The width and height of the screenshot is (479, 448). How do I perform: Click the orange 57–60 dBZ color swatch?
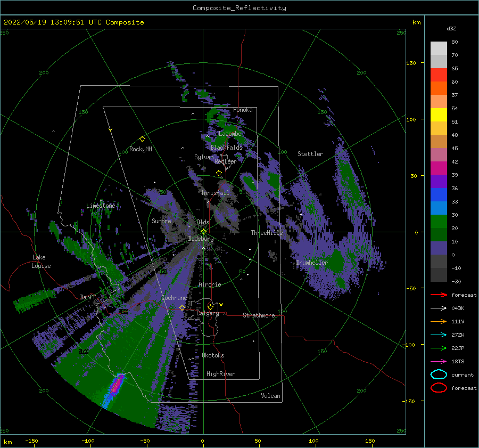tap(439, 88)
